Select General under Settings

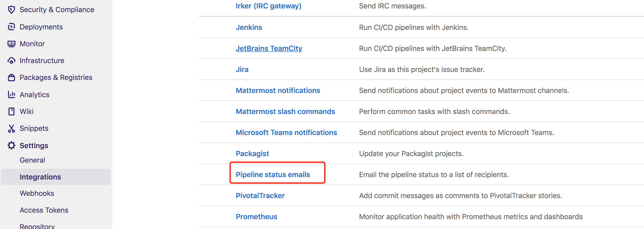(32, 160)
